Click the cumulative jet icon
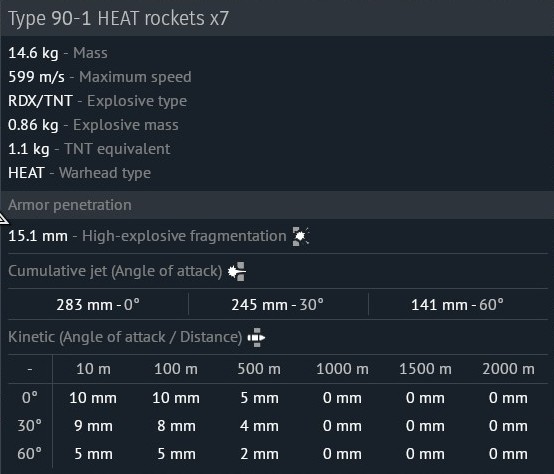554x474 pixels. 237,271
